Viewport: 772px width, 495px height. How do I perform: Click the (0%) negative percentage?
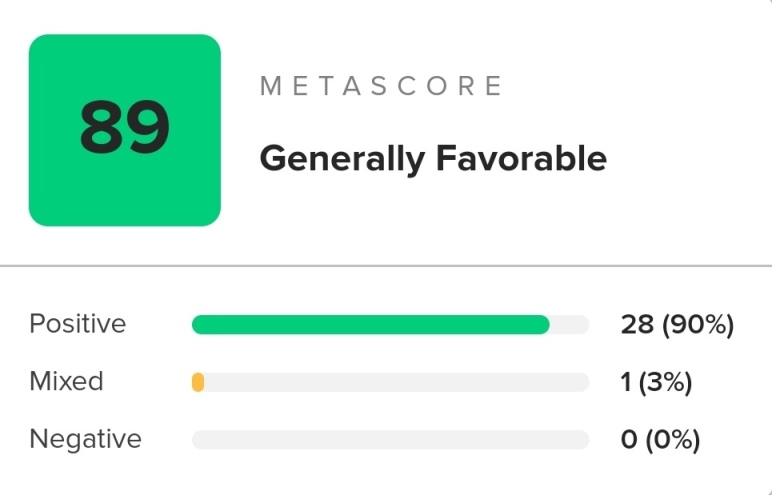[673, 439]
